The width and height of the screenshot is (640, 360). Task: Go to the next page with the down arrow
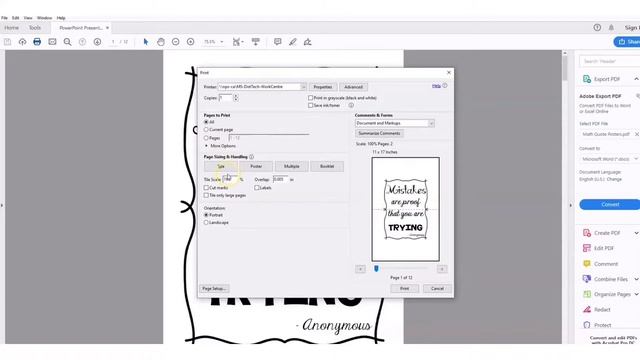pyautogui.click(x=97, y=42)
